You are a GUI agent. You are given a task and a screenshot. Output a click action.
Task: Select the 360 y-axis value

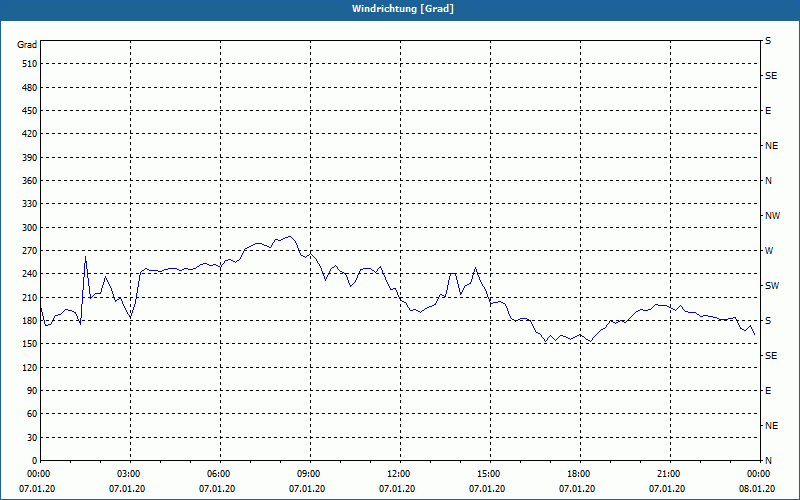(x=30, y=181)
